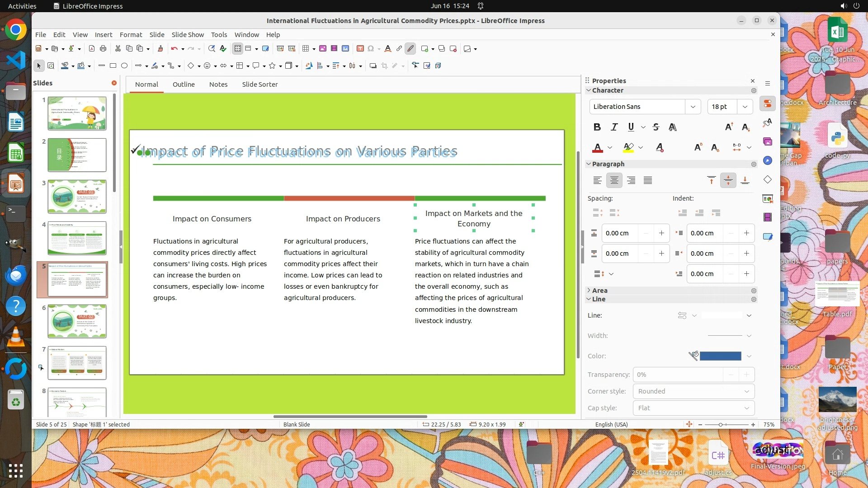Image resolution: width=868 pixels, height=488 pixels.
Task: Toggle justified paragraph alignment
Action: pos(648,181)
